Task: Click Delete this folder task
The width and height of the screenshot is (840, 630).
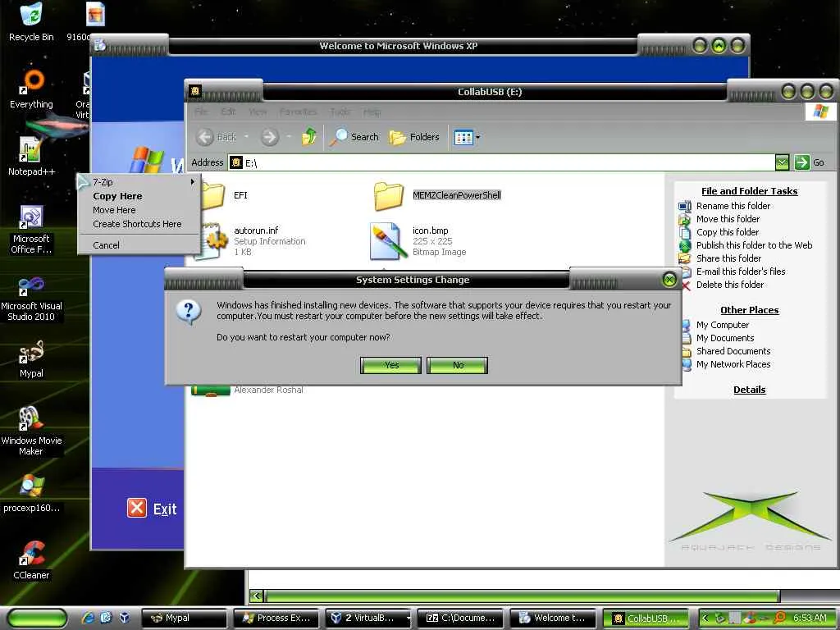Action: (x=730, y=285)
